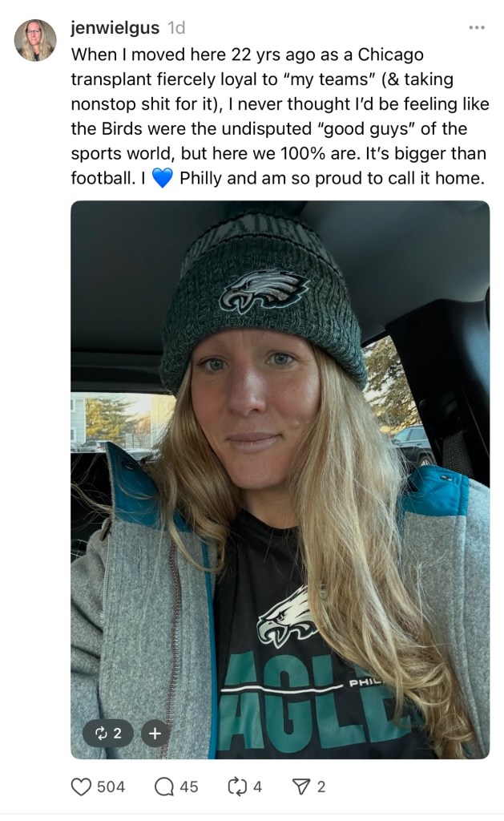The height and width of the screenshot is (821, 504).
Task: Click the Eagles logo on the black shirt
Action: point(290,616)
